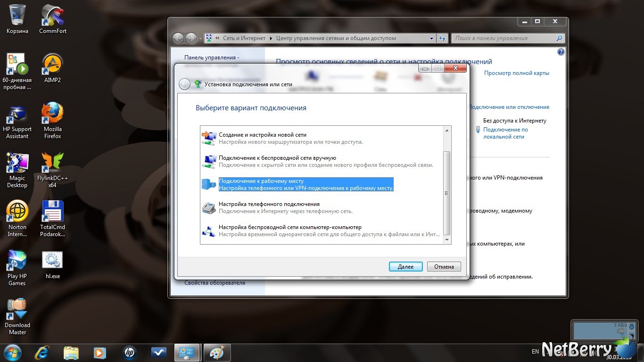Click the Control Panel window back arrow
Image resolution: width=644 pixels, height=362 pixels.
[x=178, y=38]
